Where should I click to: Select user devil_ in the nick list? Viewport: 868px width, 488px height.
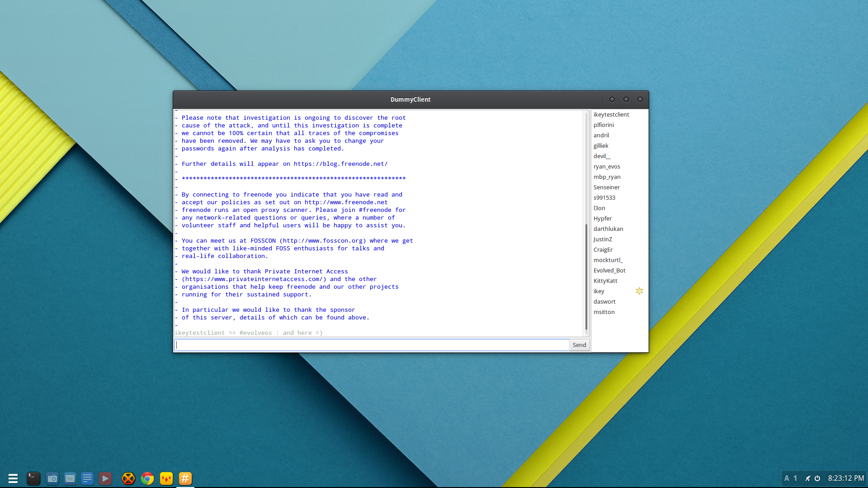[602, 156]
